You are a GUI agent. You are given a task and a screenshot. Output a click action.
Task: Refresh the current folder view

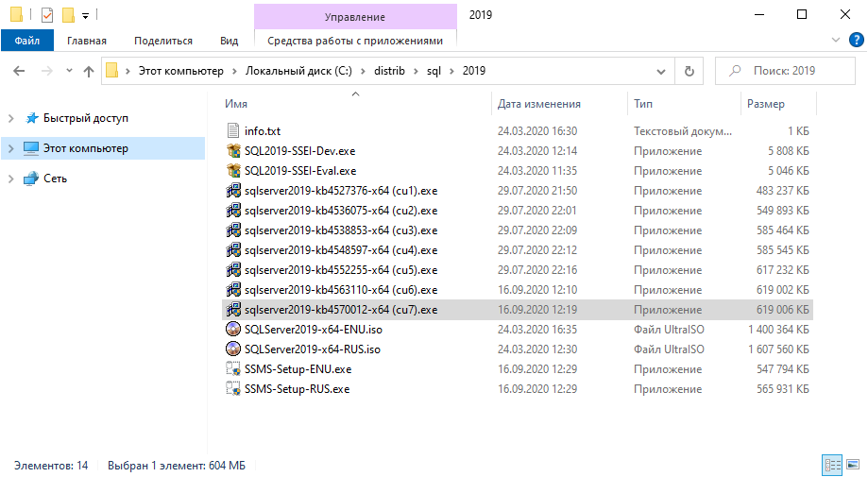(x=689, y=71)
